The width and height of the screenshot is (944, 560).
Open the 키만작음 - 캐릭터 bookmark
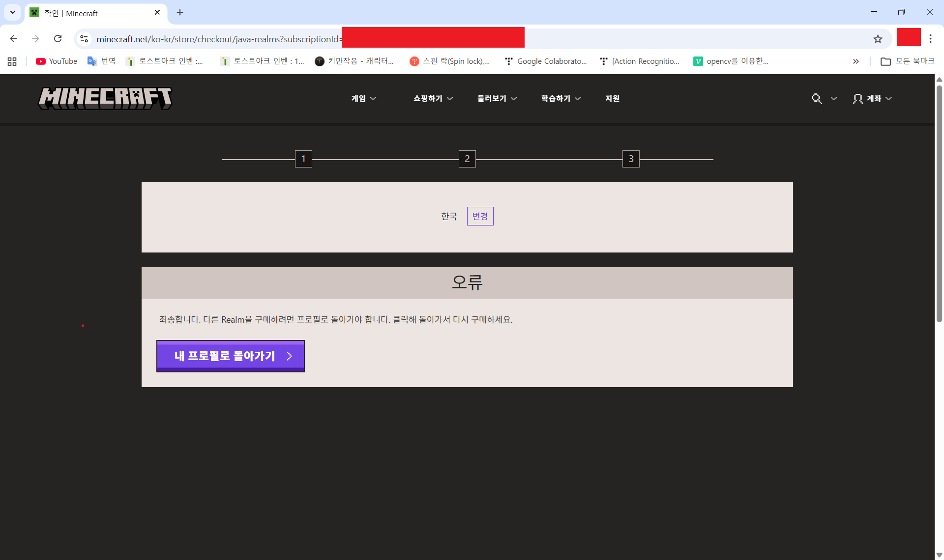point(354,61)
